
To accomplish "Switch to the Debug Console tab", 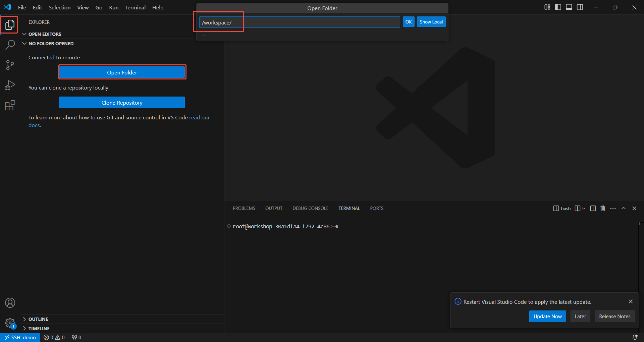I will [x=310, y=208].
